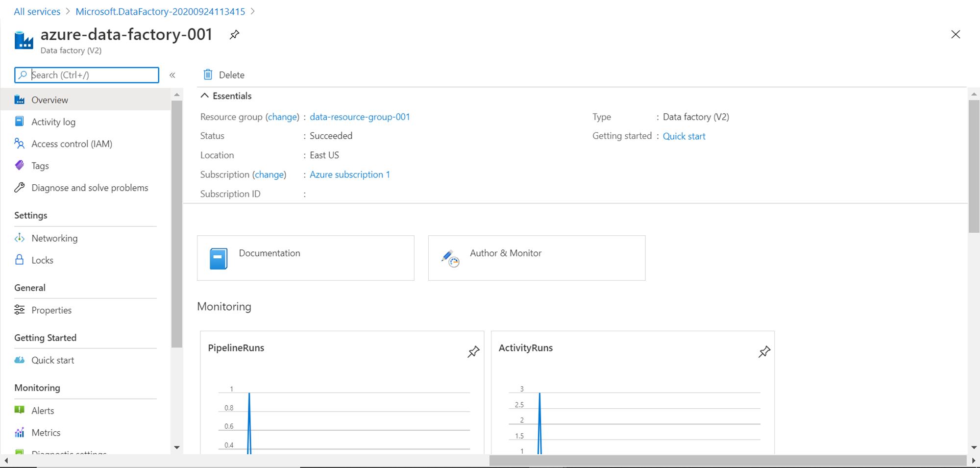
Task: Select Diagnose and solve problems
Action: [x=90, y=187]
